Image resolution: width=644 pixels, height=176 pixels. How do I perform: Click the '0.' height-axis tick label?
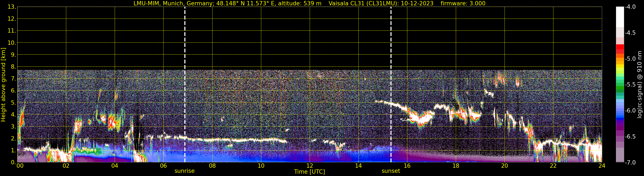coord(13,162)
